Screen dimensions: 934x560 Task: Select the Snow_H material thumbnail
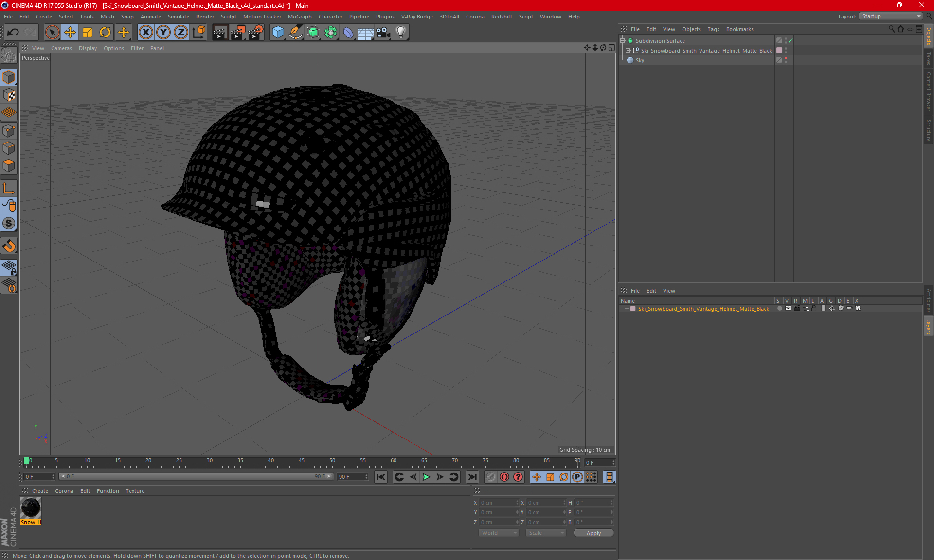[31, 508]
